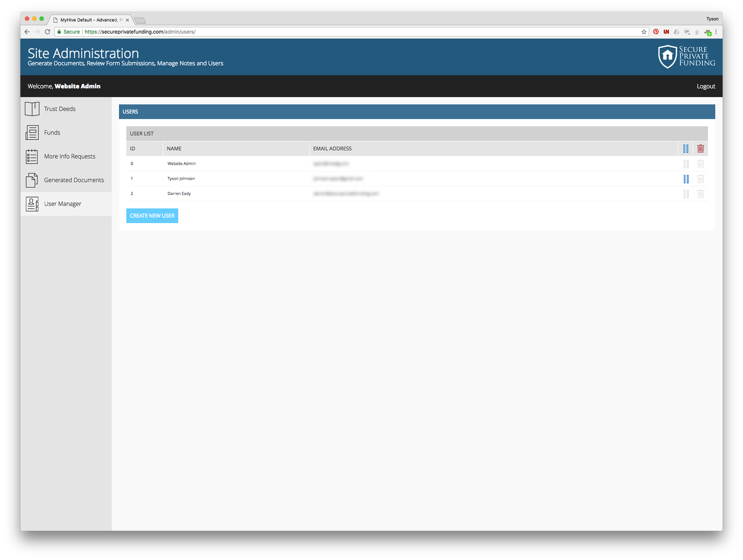
Task: Delete the Website Admin user row
Action: (x=700, y=164)
